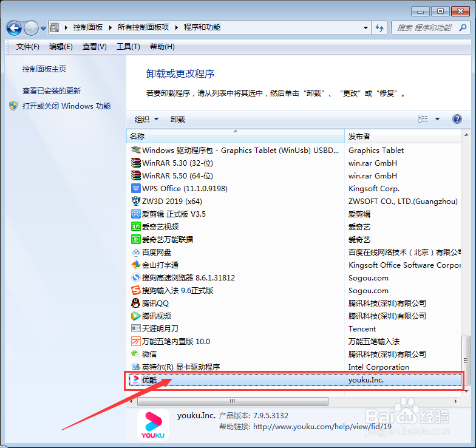Screen dimensions: 476x448
Task: Open the 文件(F) menu
Action: 28,47
